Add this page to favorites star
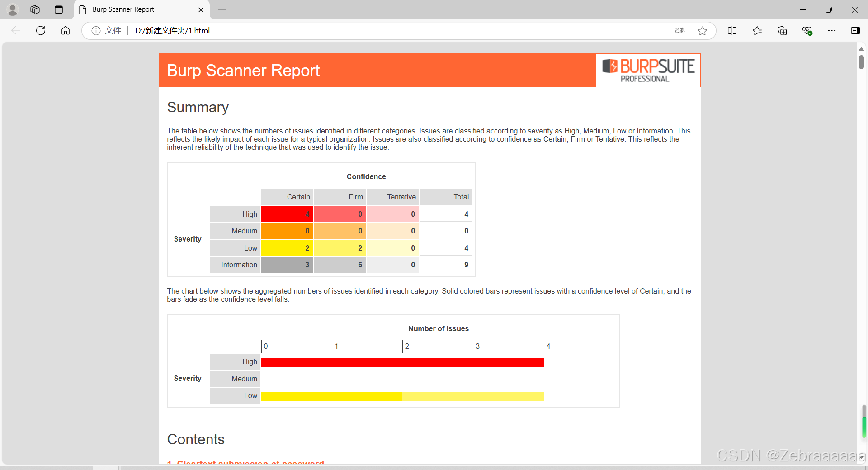868x470 pixels. (x=702, y=30)
